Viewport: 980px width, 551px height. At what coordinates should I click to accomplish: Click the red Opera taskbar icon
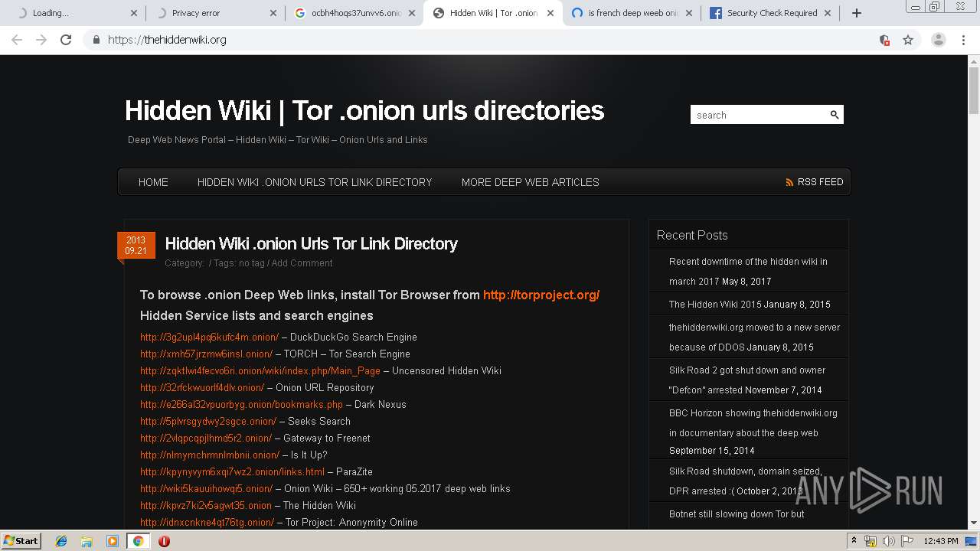(164, 541)
